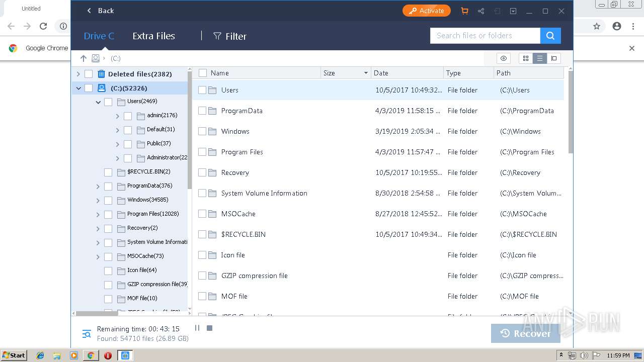This screenshot has width=644, height=362.
Task: Check the MSOCache row checkbox in file list
Action: pyautogui.click(x=202, y=214)
